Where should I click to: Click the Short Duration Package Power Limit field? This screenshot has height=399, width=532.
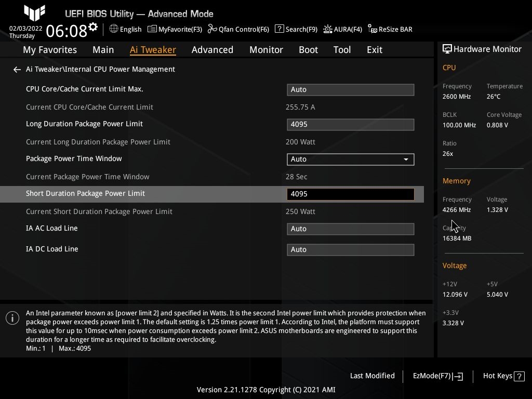351,194
